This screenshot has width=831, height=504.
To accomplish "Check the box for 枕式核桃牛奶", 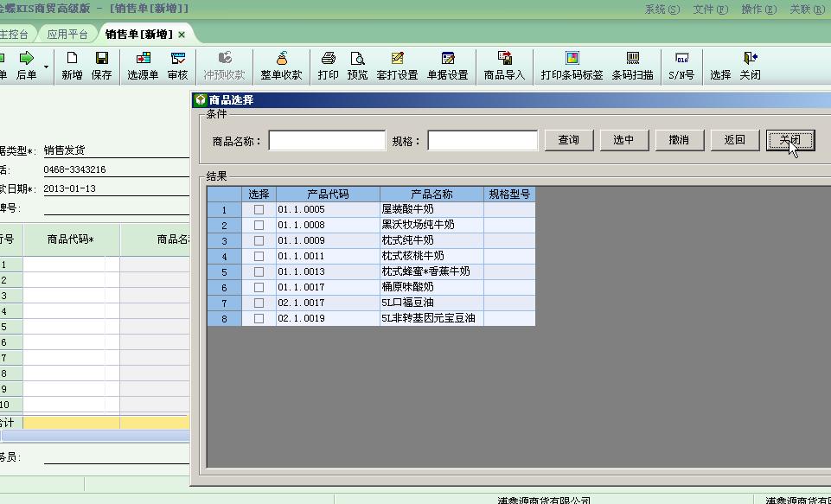I will coord(259,257).
